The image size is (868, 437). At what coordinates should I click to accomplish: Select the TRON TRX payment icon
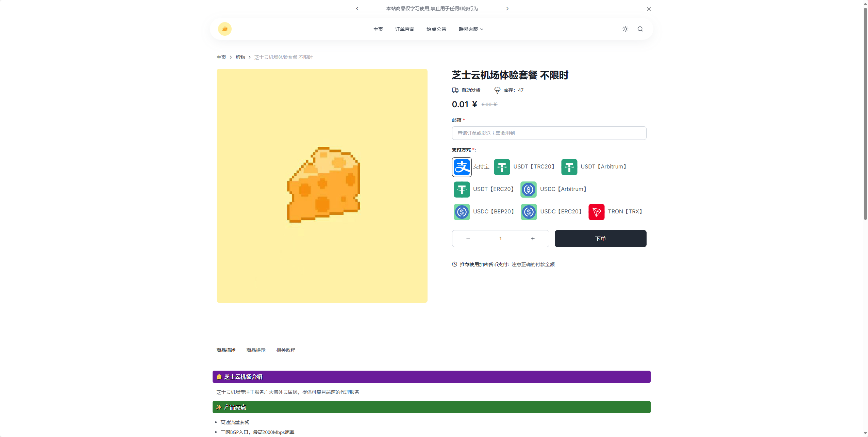pos(596,212)
